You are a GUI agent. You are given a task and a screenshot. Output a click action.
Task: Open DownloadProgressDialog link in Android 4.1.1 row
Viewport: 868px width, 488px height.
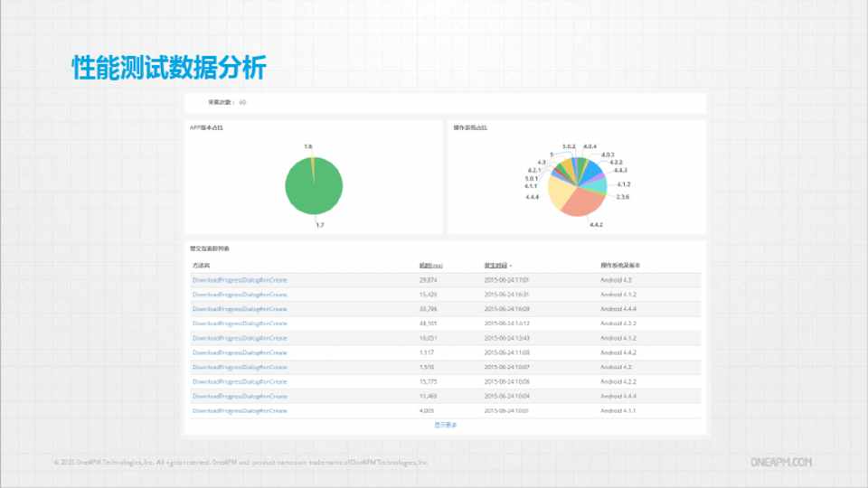[x=240, y=410]
